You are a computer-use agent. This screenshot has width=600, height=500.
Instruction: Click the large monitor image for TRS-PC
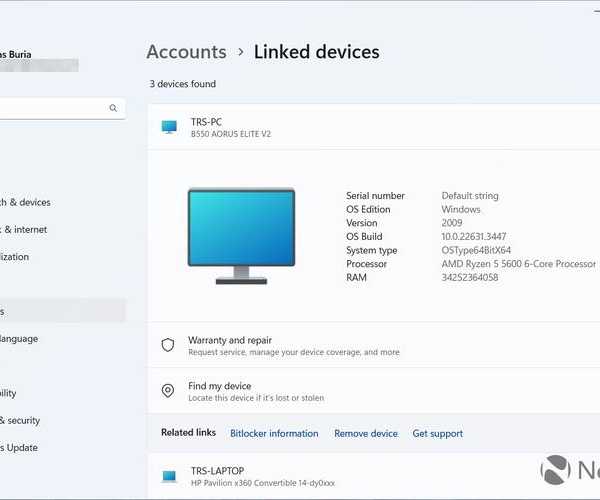241,235
